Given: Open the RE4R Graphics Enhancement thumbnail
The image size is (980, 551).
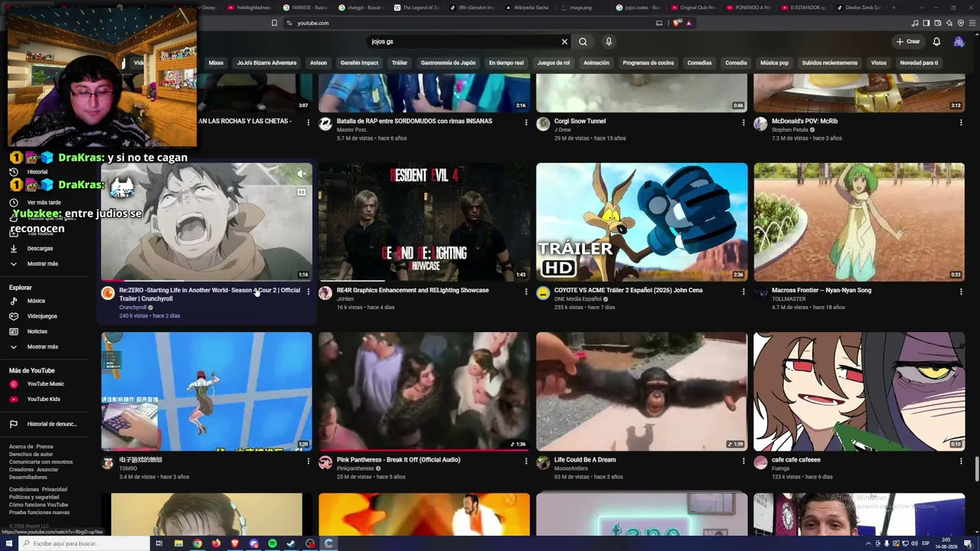Looking at the screenshot, I should tap(424, 222).
